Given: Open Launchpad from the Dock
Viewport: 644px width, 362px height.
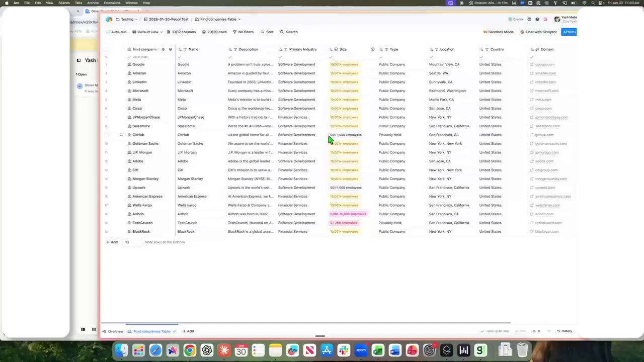Looking at the screenshot, I should tap(138, 350).
